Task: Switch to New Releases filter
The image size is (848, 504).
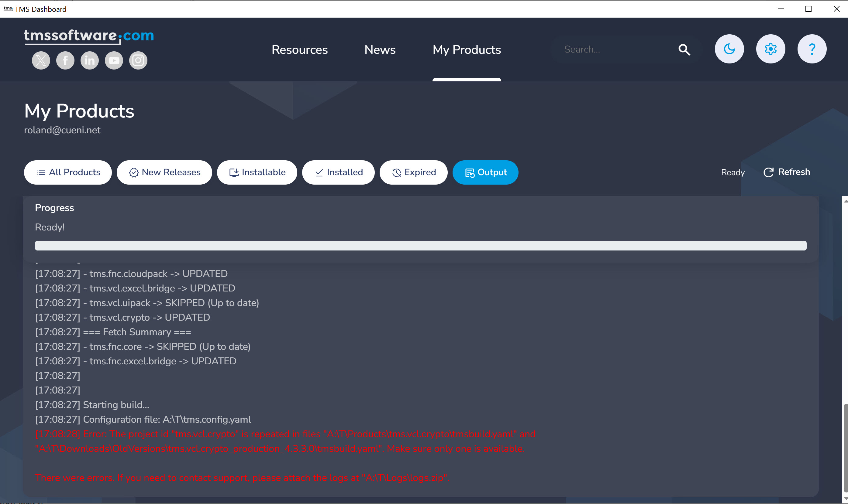Action: pyautogui.click(x=164, y=172)
